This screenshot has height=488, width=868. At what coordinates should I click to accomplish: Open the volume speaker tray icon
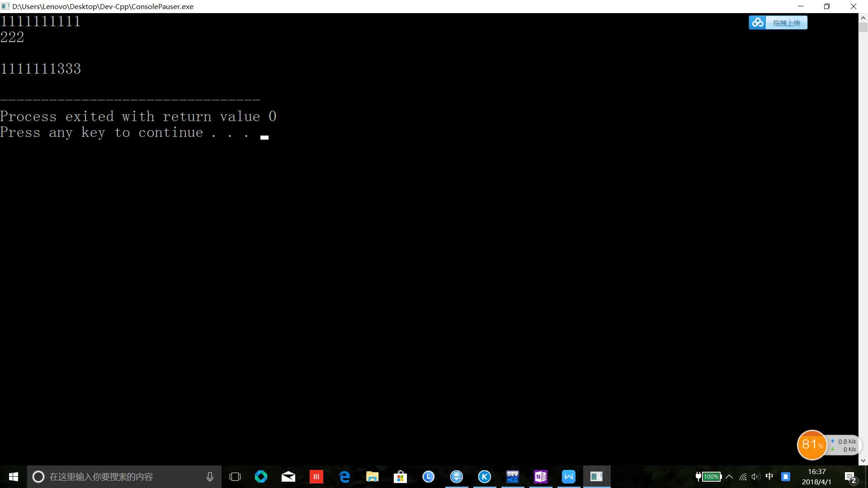point(756,477)
